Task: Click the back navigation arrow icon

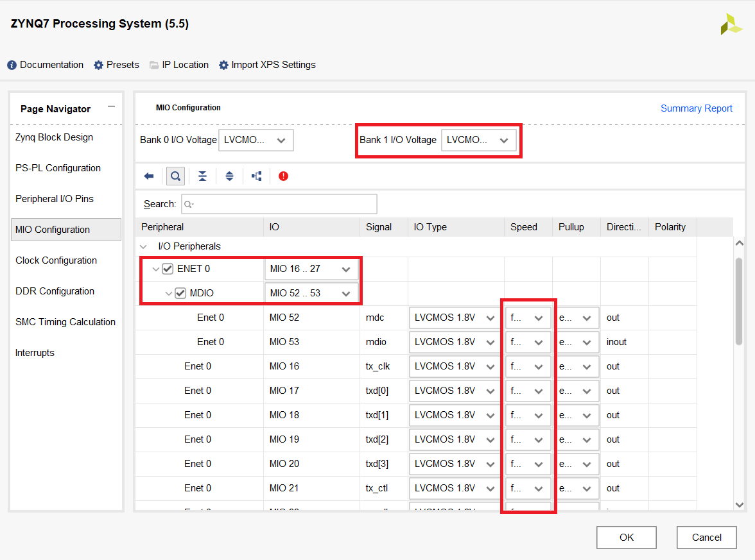Action: [x=148, y=176]
